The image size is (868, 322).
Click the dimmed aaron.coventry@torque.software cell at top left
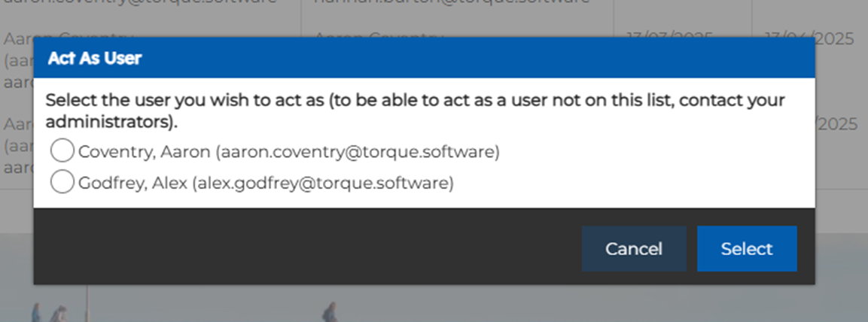coord(140,2)
